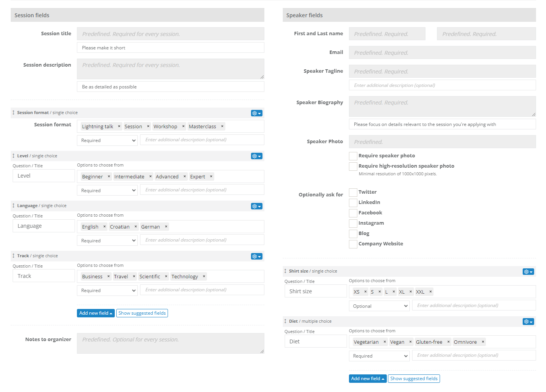Click the Speaker Tagline additional description field
This screenshot has height=392, width=546.
tap(442, 85)
